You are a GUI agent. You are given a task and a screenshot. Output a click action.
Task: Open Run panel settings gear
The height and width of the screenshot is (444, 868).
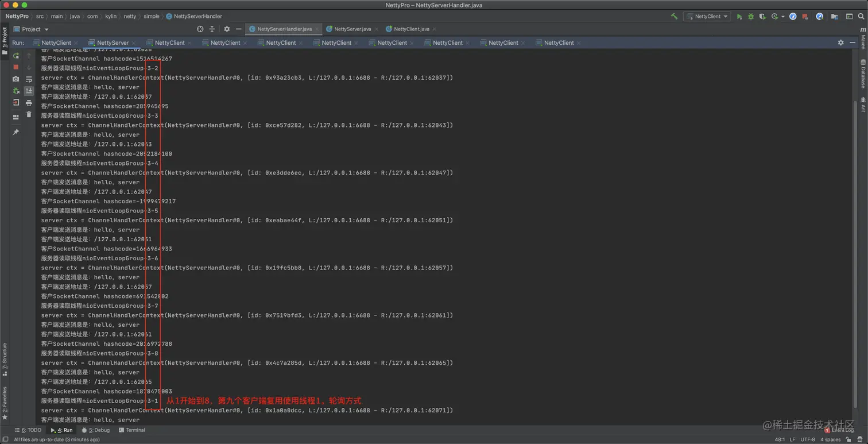841,43
